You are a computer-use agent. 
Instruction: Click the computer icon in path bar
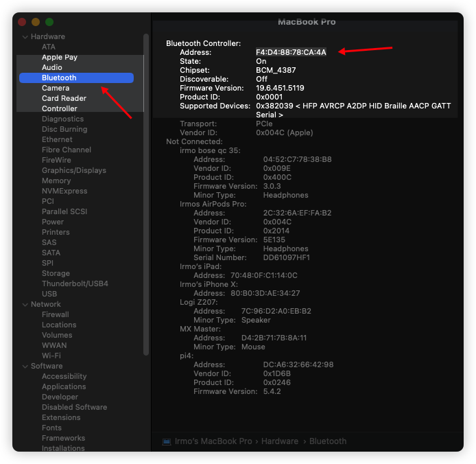point(167,441)
